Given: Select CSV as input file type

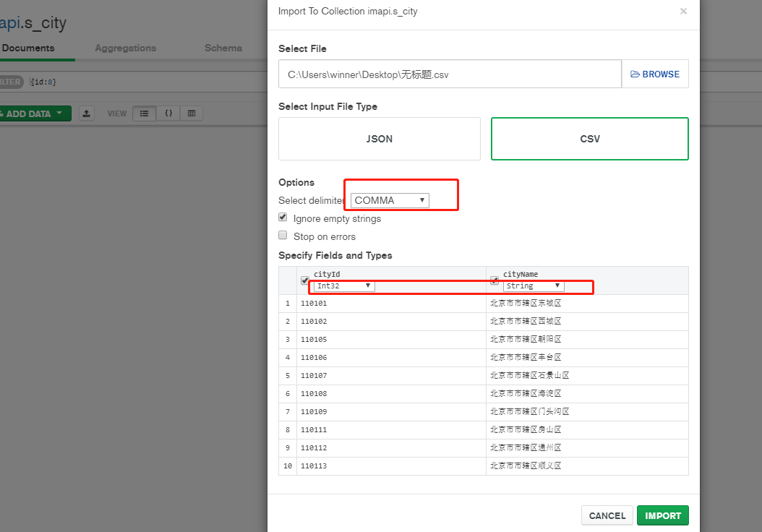Looking at the screenshot, I should click(589, 139).
